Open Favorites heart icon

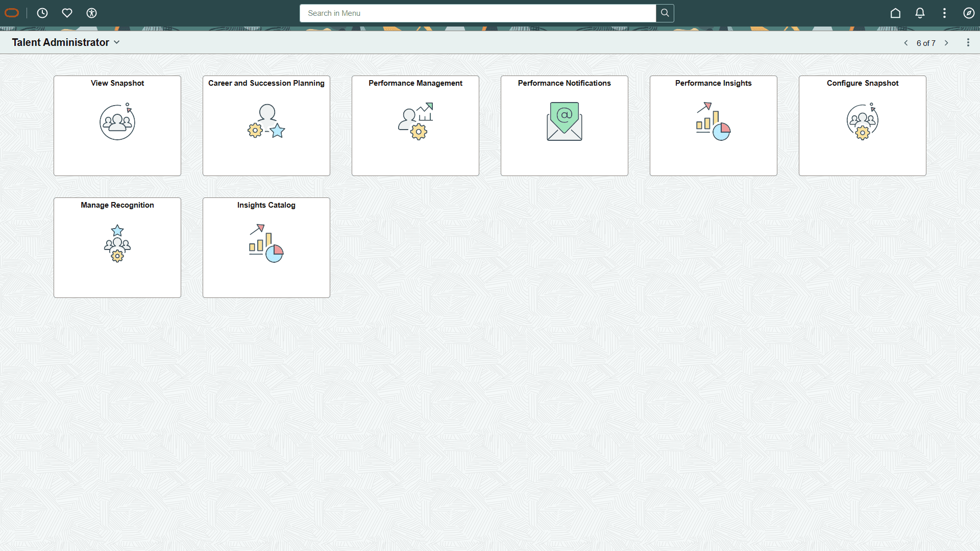[67, 13]
